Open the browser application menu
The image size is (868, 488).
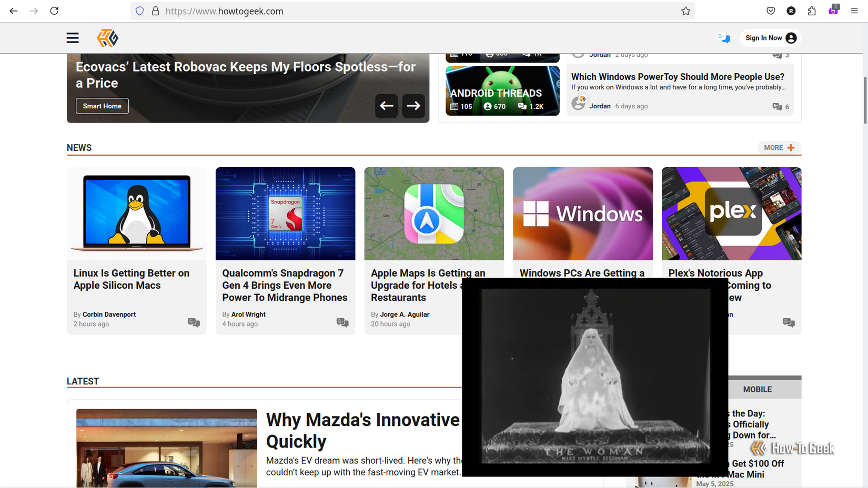[x=854, y=11]
